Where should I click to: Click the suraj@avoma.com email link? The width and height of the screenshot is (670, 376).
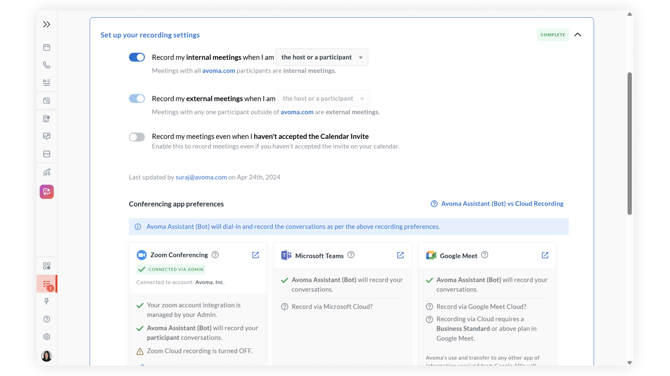tap(201, 177)
